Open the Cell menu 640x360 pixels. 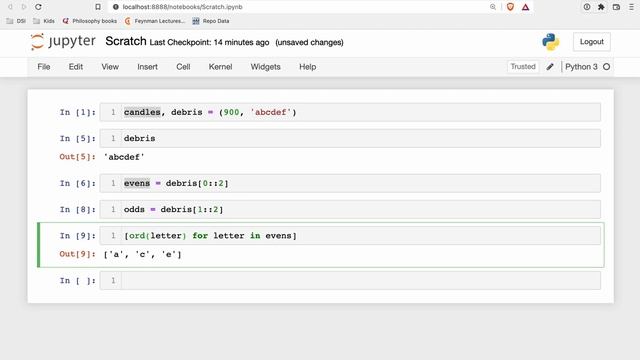point(183,67)
